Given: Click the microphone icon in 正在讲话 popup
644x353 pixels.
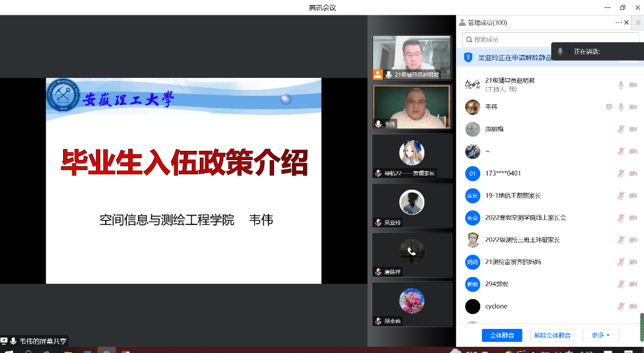Looking at the screenshot, I should point(560,51).
